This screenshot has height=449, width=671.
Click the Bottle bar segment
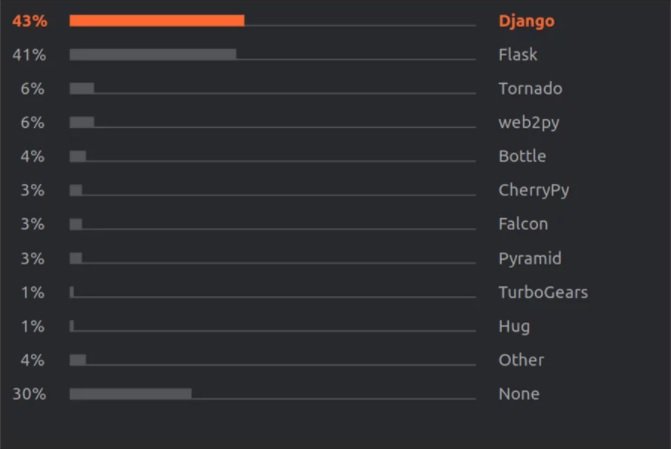[x=78, y=156]
